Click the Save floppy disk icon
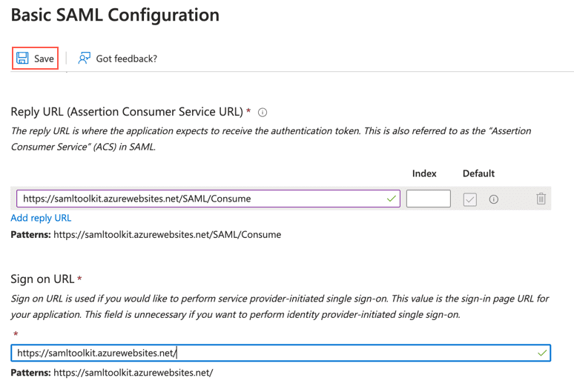This screenshot has height=392, width=574. [x=23, y=59]
